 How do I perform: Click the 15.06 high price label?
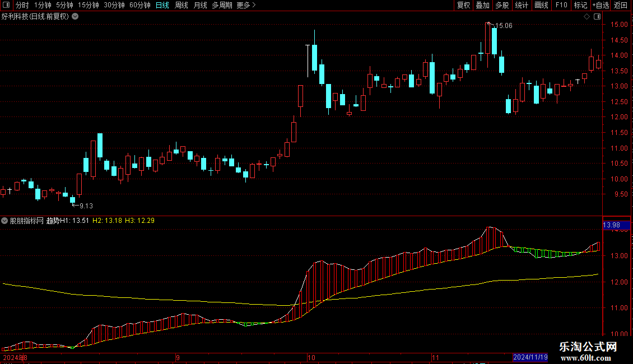[504, 26]
